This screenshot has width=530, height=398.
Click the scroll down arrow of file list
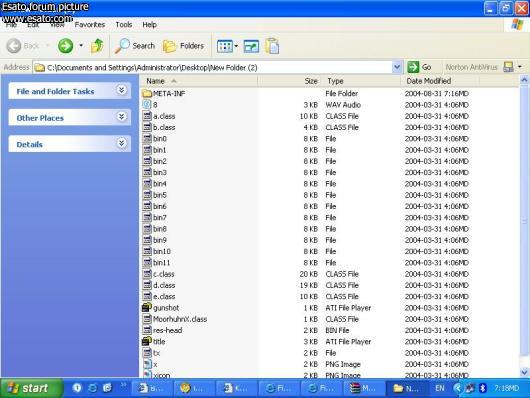click(524, 373)
